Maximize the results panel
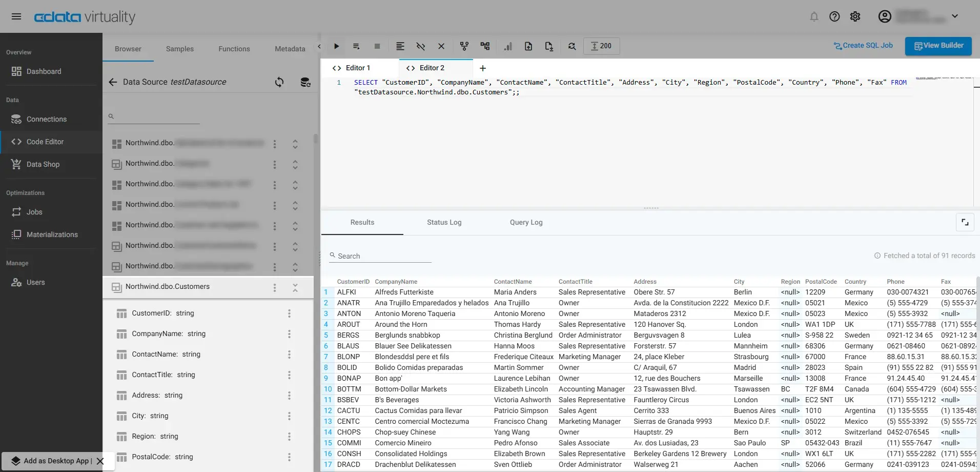The height and width of the screenshot is (472, 980). [x=965, y=222]
